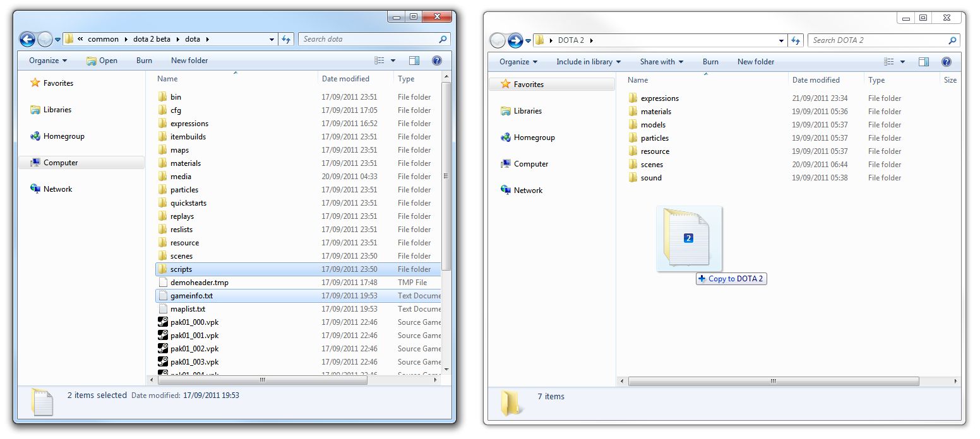Click refresh icon in DOTA 2 window address bar
Screen dimensions: 980x439
tap(796, 40)
